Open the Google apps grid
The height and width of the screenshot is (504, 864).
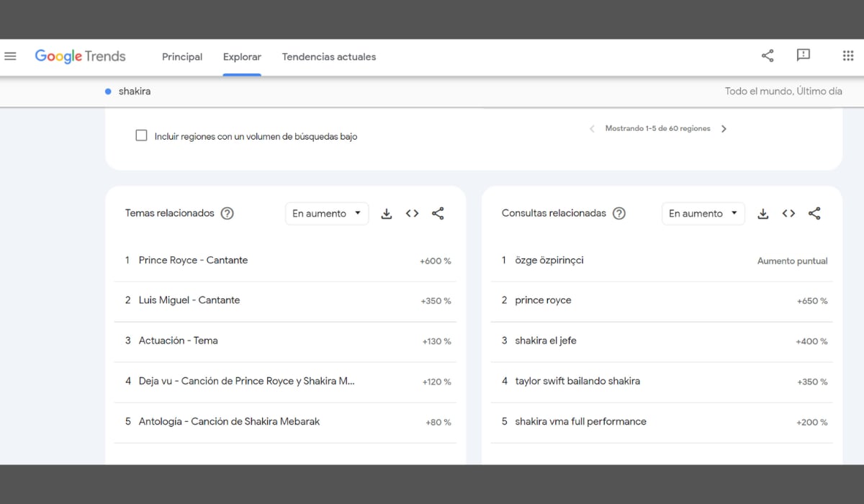point(847,55)
